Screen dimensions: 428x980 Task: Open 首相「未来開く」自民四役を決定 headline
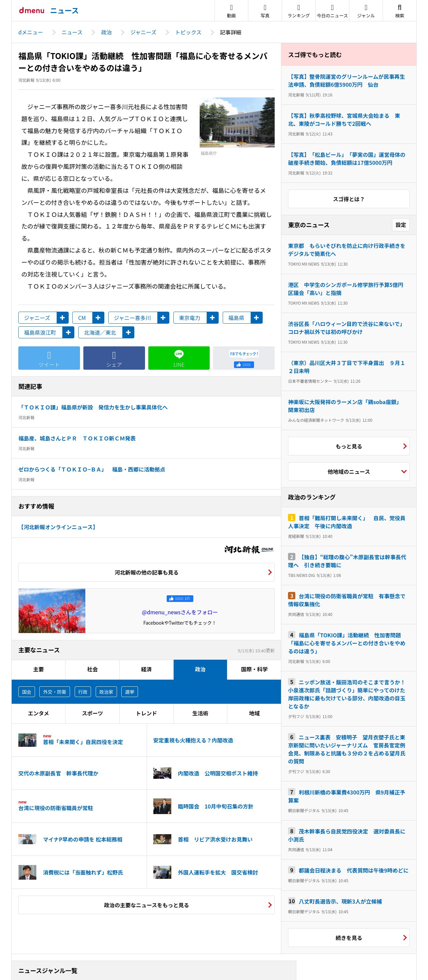click(x=83, y=742)
